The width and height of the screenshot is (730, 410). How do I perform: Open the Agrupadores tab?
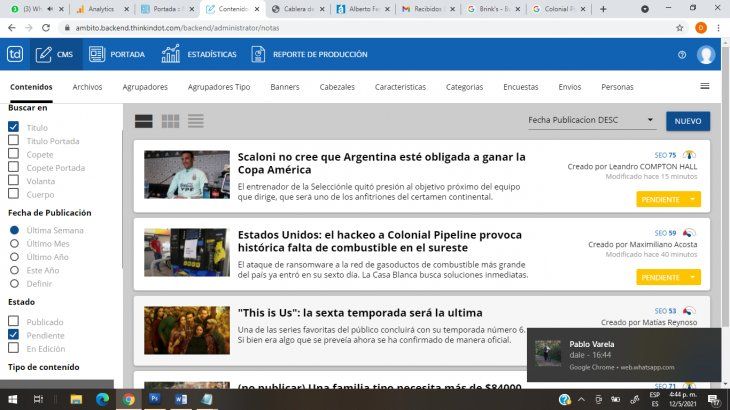click(145, 87)
